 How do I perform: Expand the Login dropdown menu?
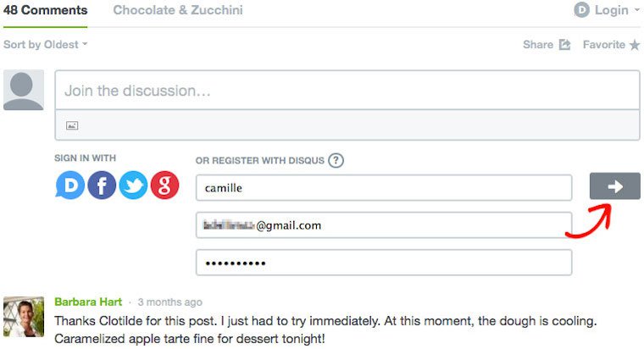pyautogui.click(x=607, y=10)
